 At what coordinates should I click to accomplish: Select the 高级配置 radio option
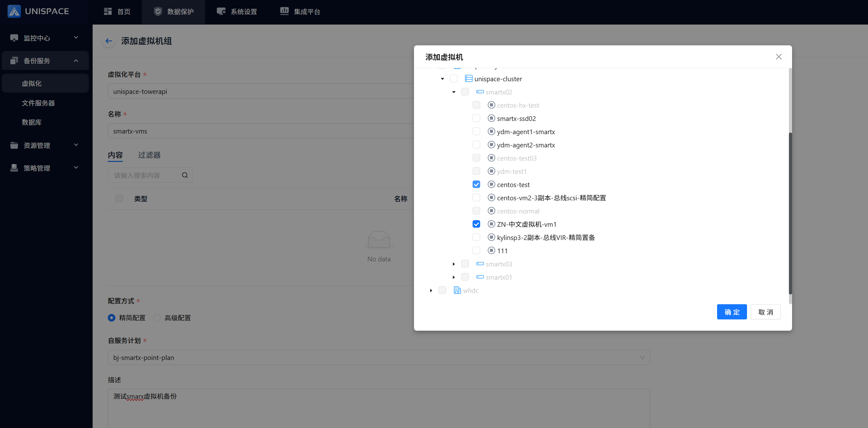pos(157,318)
